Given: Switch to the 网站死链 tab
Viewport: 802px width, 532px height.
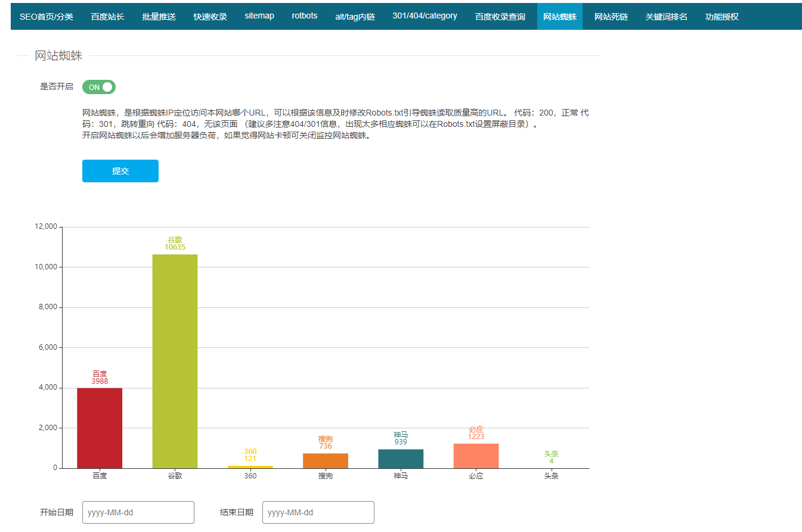Looking at the screenshot, I should point(610,16).
